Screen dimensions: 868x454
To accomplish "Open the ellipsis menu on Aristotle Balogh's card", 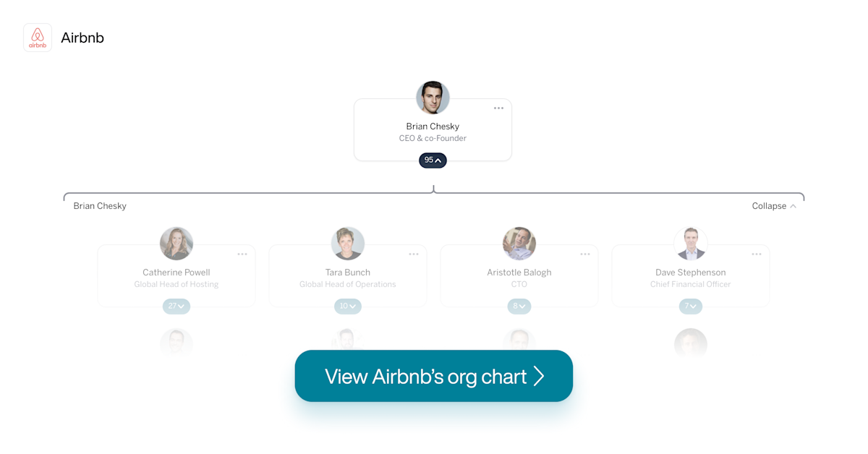I will 585,254.
